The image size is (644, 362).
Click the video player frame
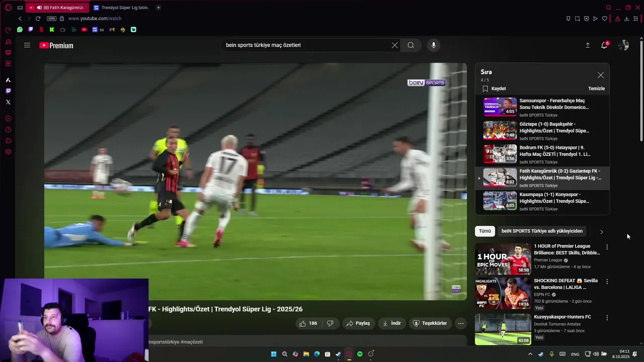(x=256, y=182)
